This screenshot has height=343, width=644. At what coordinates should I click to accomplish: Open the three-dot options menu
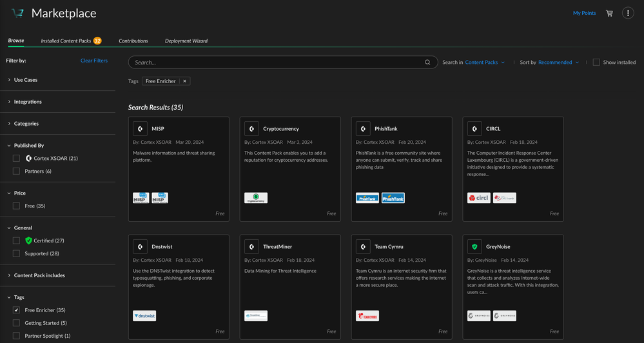tap(628, 13)
